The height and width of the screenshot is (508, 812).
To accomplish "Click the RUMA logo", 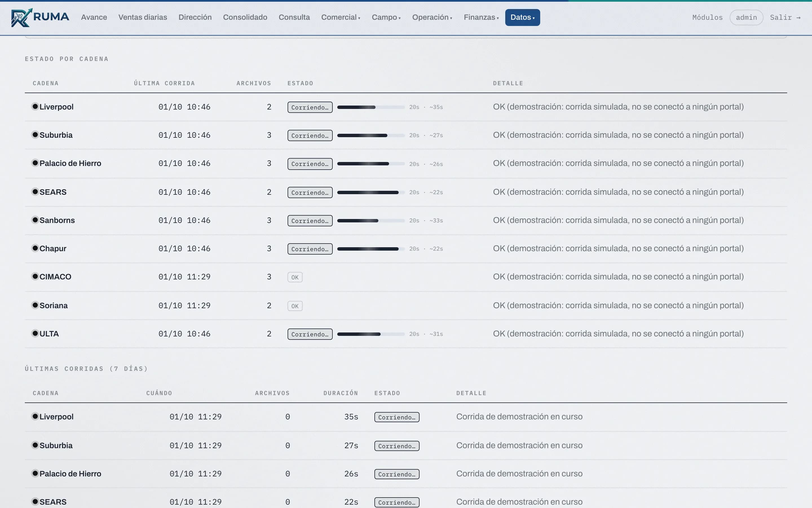I will tap(40, 17).
